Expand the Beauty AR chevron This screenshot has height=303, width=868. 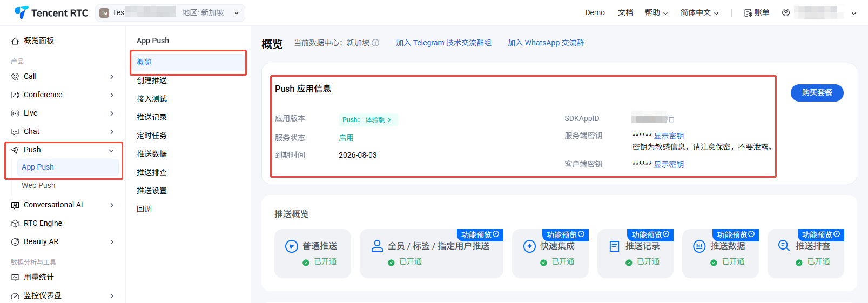[112, 242]
